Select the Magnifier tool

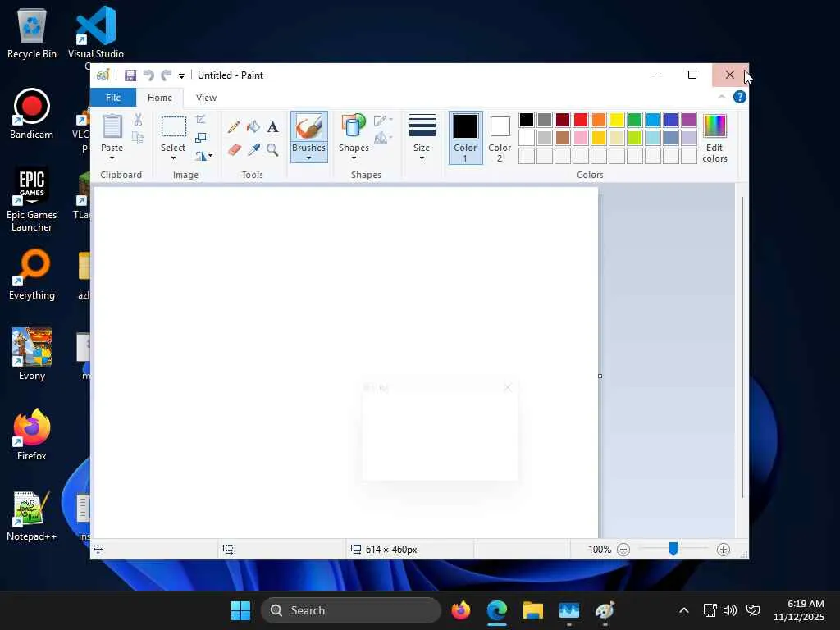click(272, 149)
